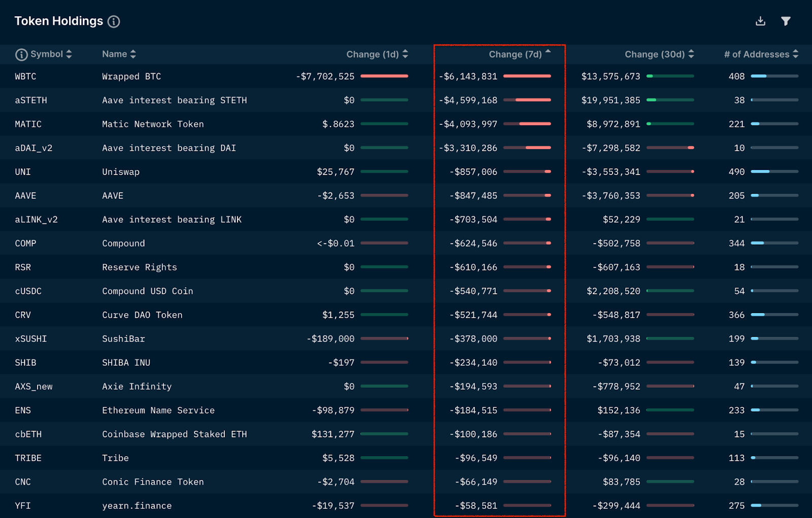Viewport: 812px width, 518px height.
Task: Select the RSR symbol cell
Action: (x=23, y=267)
